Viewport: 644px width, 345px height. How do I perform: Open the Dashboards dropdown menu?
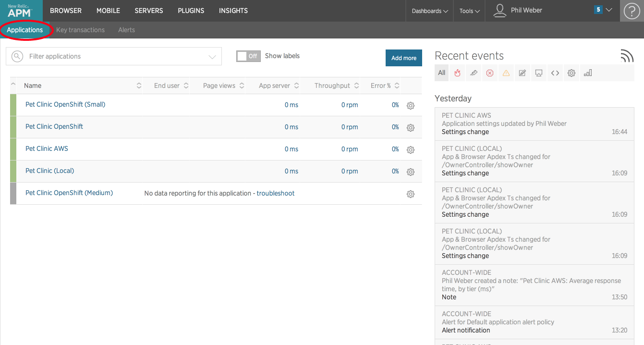coord(430,11)
